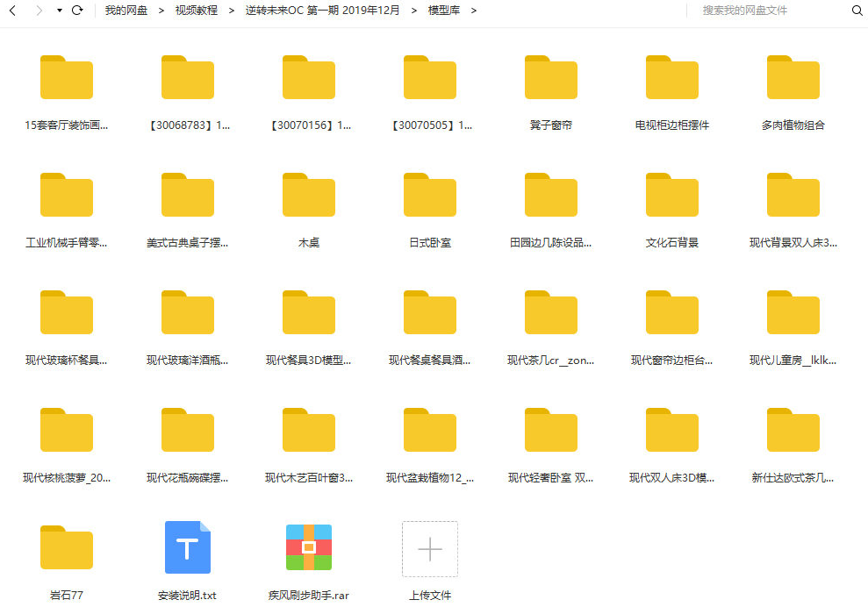Navigate to 我的网盘 in breadcrumb
This screenshot has width=868, height=607.
(126, 11)
